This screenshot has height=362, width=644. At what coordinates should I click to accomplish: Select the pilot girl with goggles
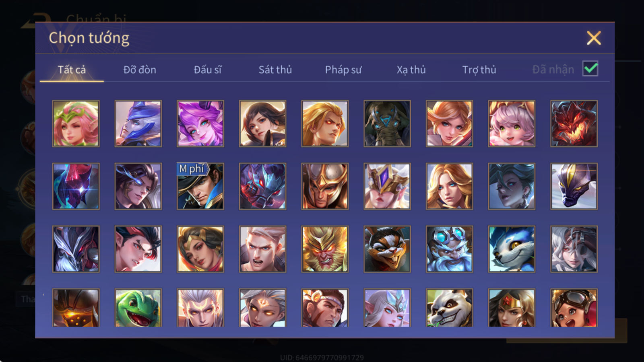tap(574, 308)
